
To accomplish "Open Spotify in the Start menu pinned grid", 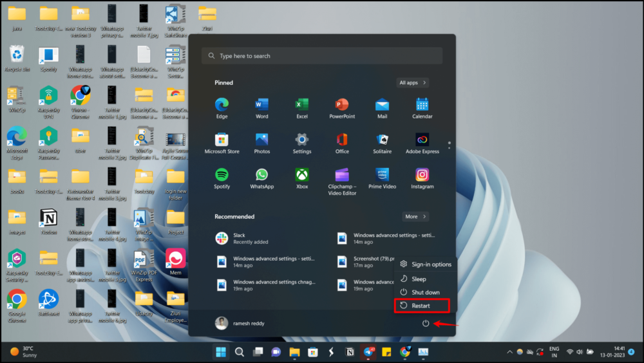I will pos(222,178).
